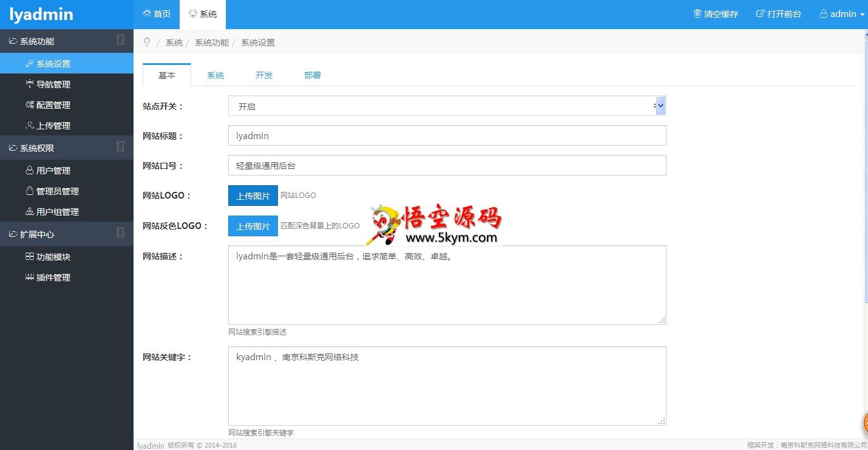
Task: Open the admin account dropdown caret
Action: coord(862,15)
